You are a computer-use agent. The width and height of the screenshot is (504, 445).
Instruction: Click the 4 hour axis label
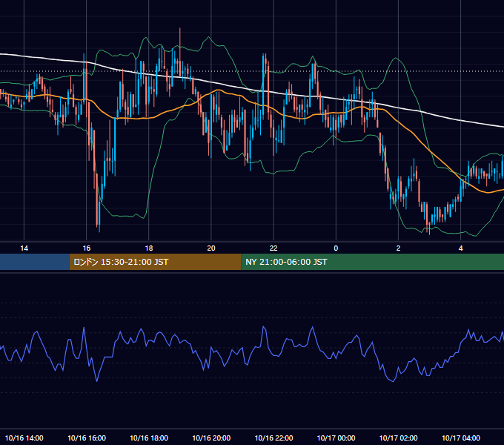pyautogui.click(x=460, y=248)
